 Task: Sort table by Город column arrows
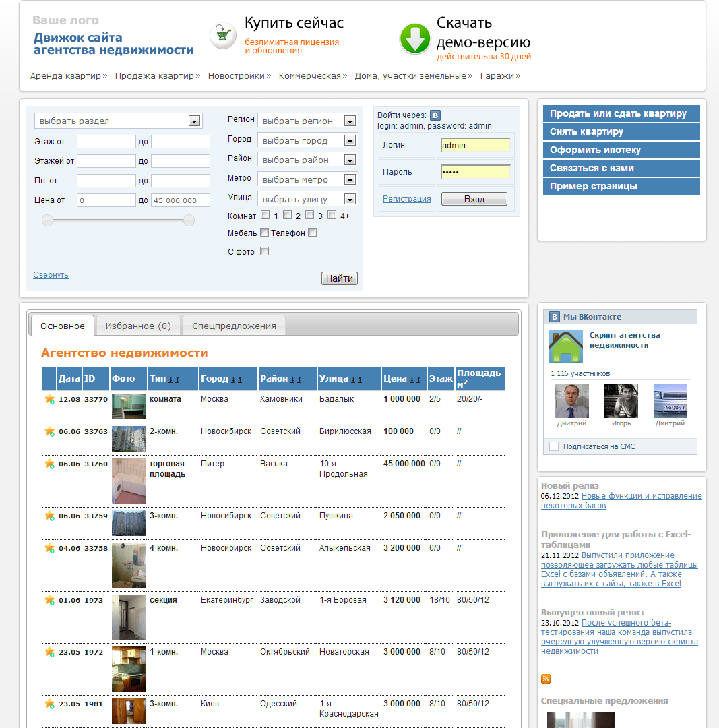[x=237, y=380]
